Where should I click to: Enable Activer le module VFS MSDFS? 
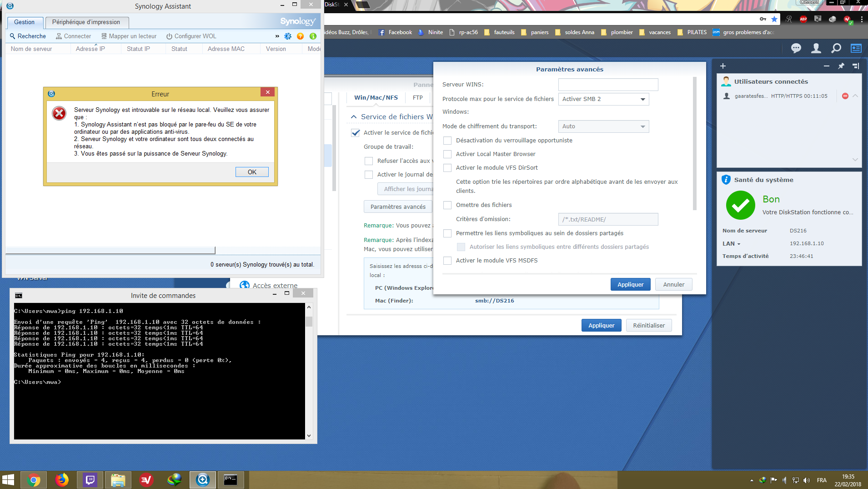(x=447, y=261)
